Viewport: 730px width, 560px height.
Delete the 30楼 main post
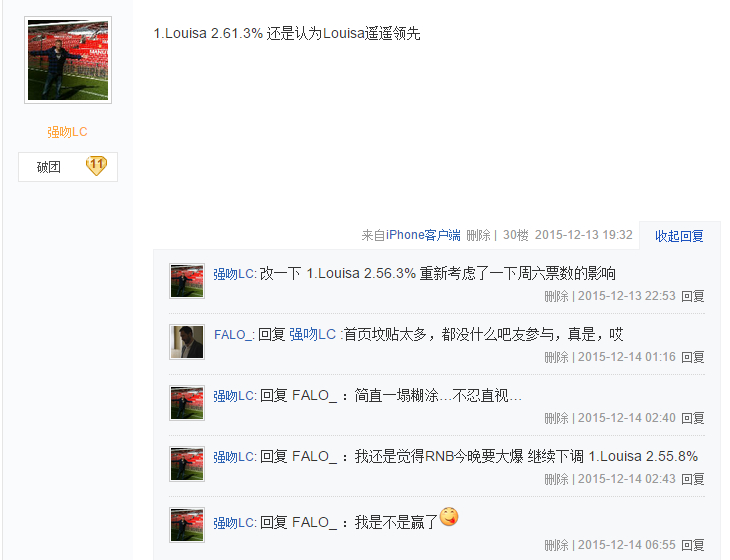(479, 235)
